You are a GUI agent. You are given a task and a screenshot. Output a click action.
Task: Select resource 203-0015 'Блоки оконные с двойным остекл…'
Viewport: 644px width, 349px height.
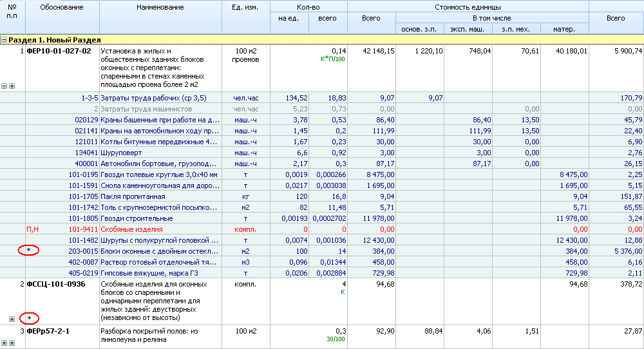click(x=322, y=251)
